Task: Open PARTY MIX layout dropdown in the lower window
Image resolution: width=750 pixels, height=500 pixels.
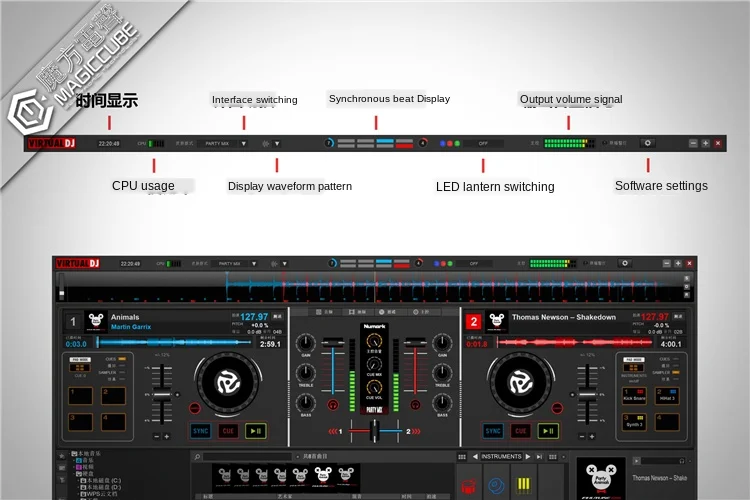Action: 254,264
